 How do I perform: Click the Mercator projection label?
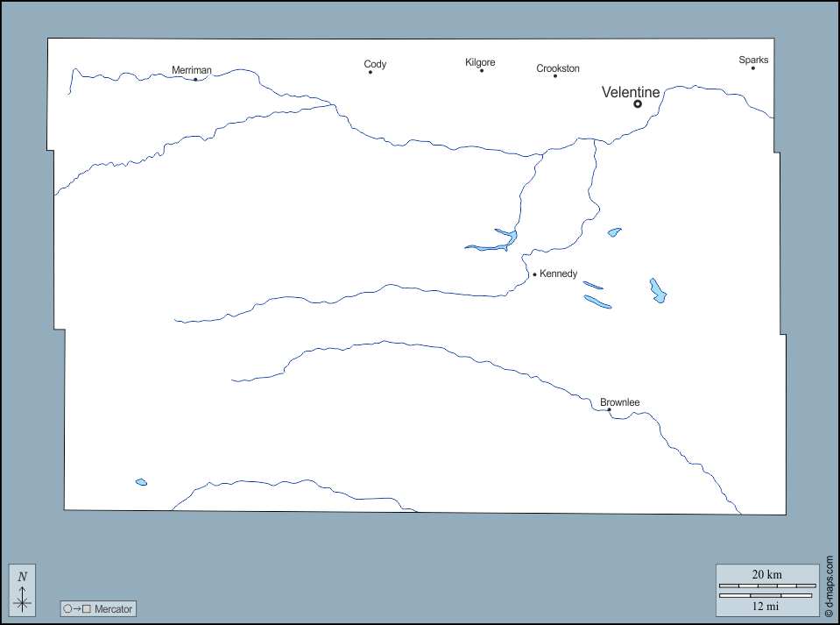pyautogui.click(x=113, y=609)
